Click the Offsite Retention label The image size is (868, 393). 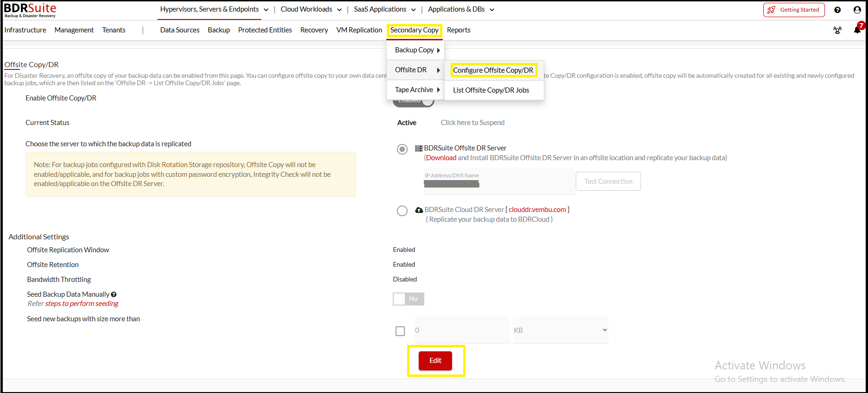[53, 265]
